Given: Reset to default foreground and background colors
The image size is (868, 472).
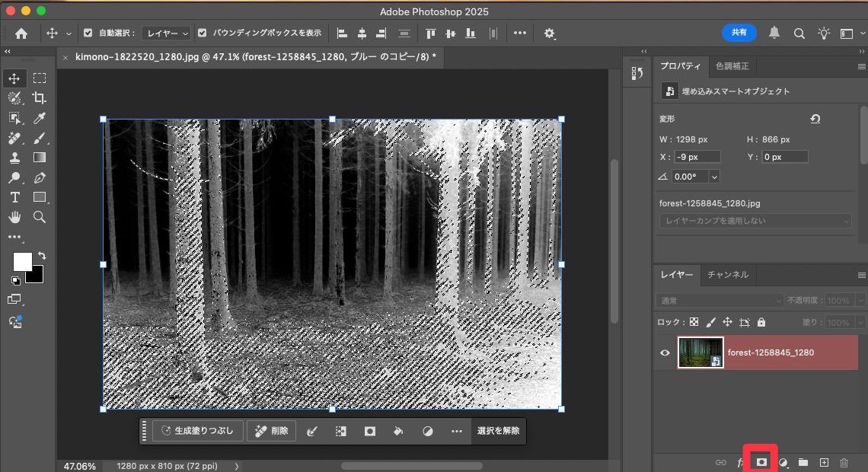Looking at the screenshot, I should [15, 281].
